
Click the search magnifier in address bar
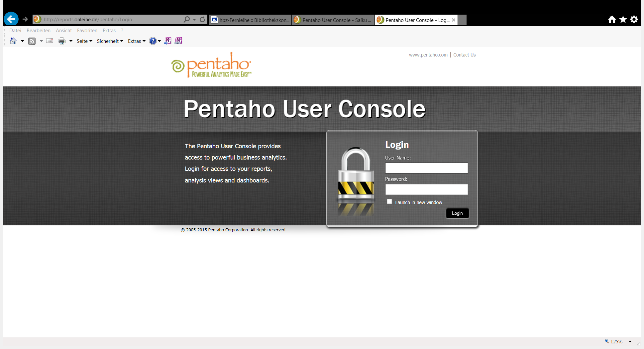[187, 19]
